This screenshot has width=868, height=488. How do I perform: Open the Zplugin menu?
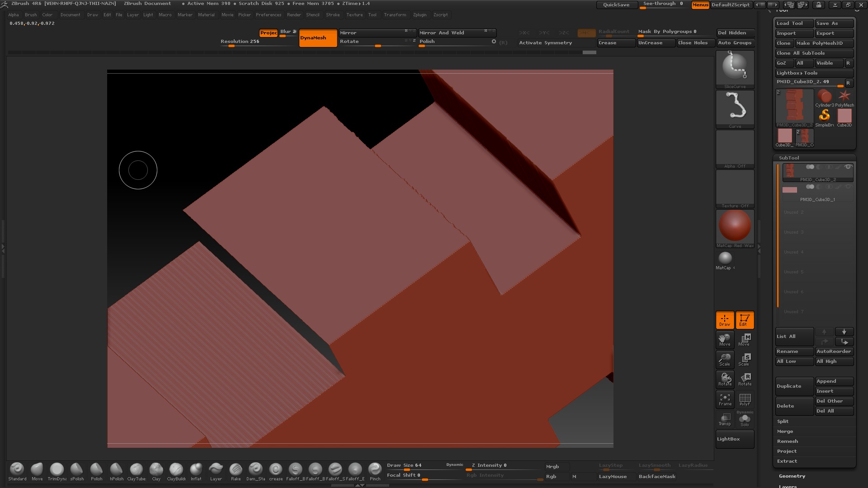[420, 15]
